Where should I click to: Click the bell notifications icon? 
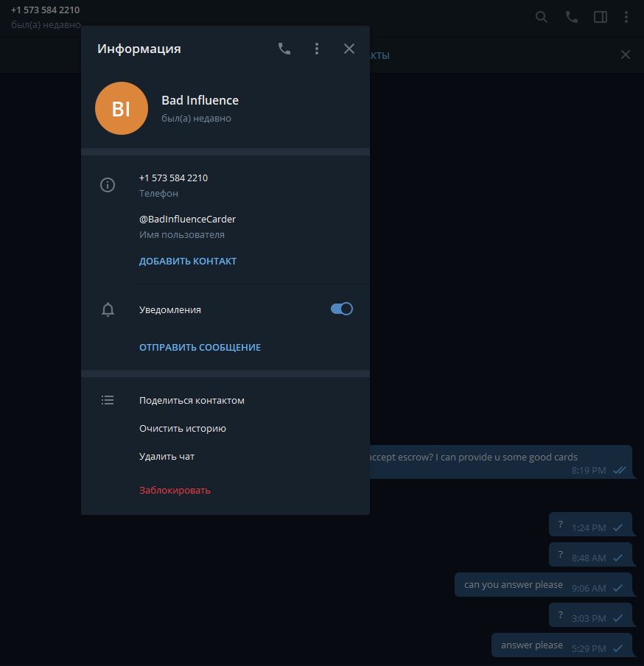click(108, 309)
